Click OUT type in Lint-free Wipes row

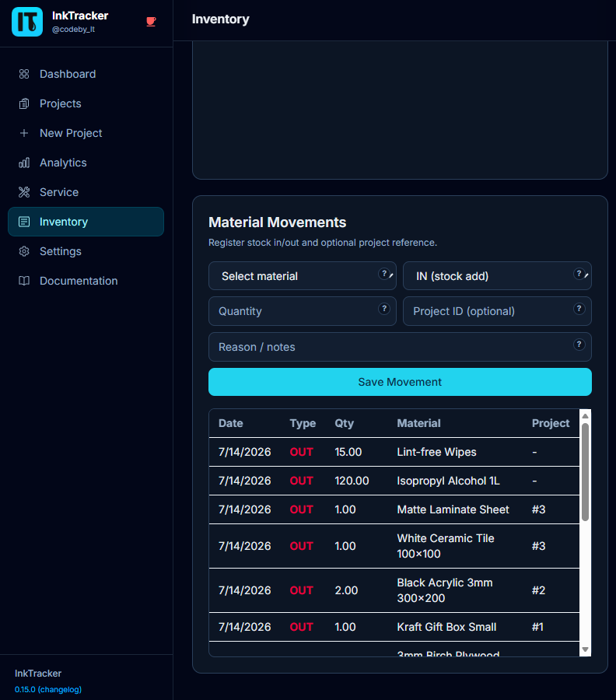[301, 452]
